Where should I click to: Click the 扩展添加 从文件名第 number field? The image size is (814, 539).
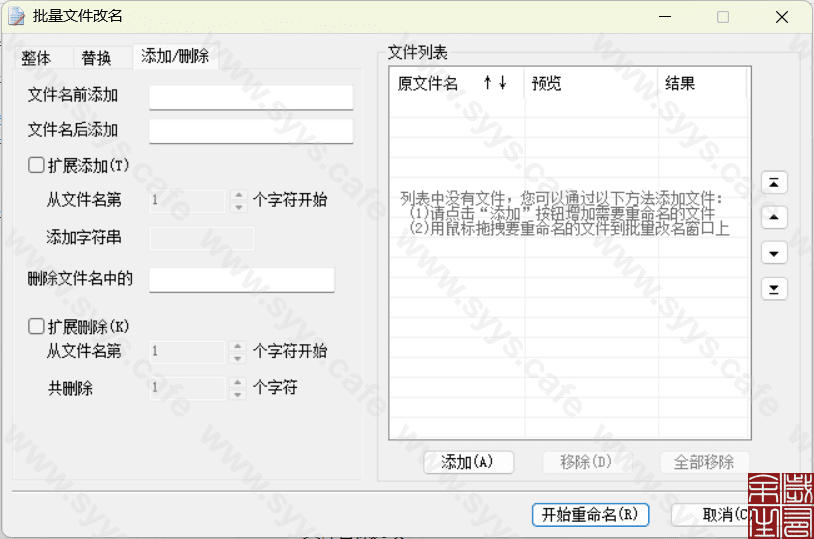(188, 201)
